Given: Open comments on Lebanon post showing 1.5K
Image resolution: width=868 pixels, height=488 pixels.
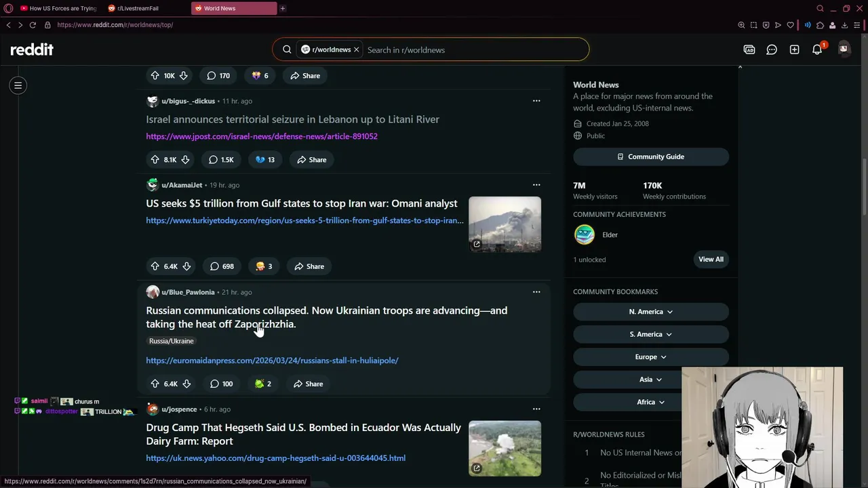Looking at the screenshot, I should tap(221, 160).
